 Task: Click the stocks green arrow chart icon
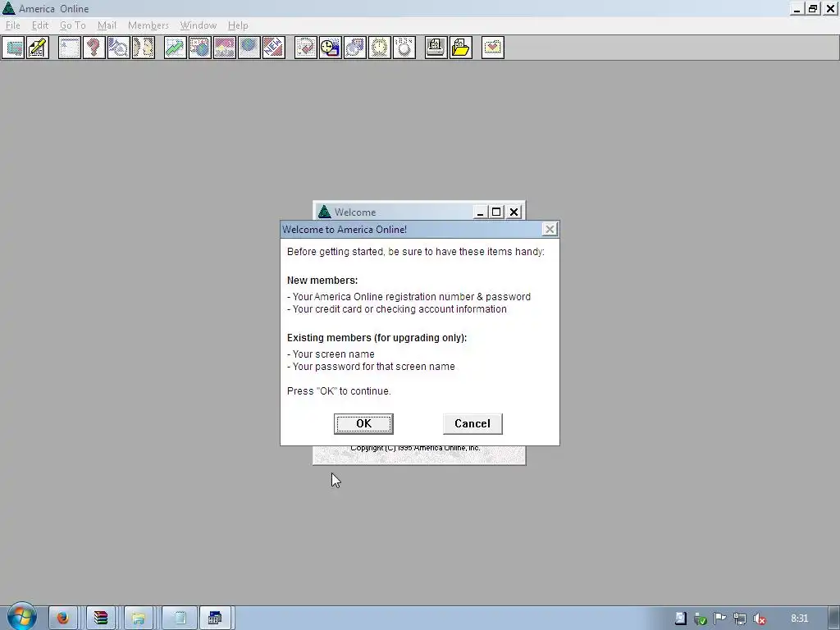[x=176, y=48]
